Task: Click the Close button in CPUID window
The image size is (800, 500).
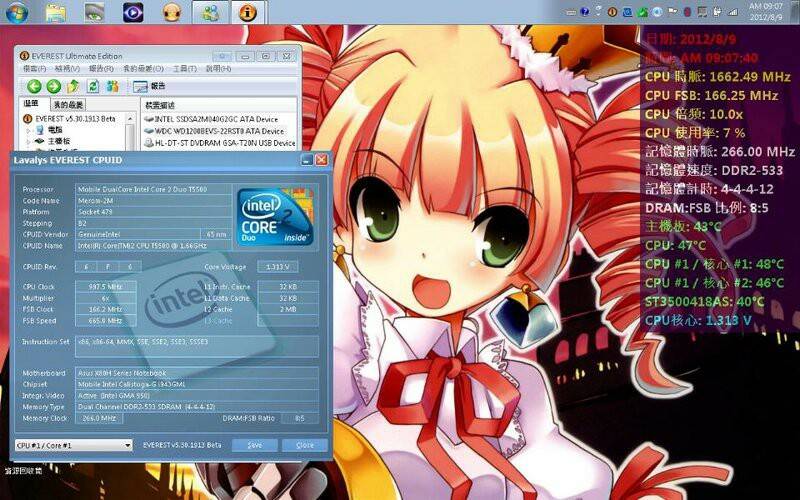Action: click(305, 445)
